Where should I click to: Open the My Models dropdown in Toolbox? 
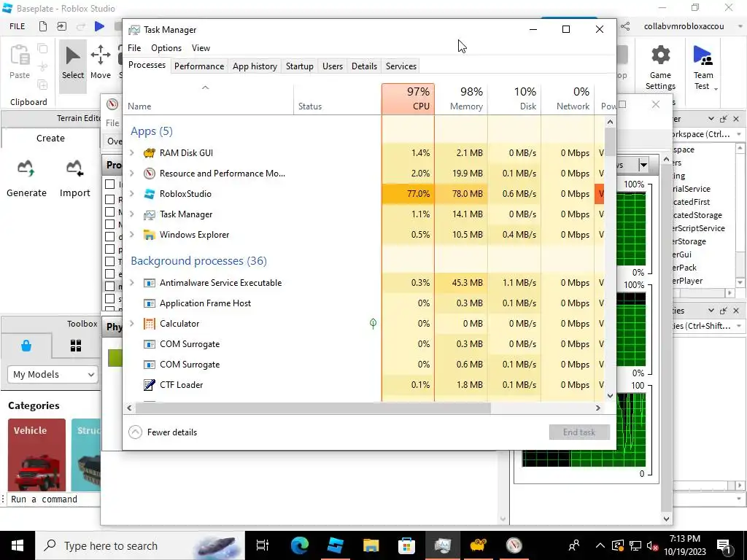[x=53, y=374]
